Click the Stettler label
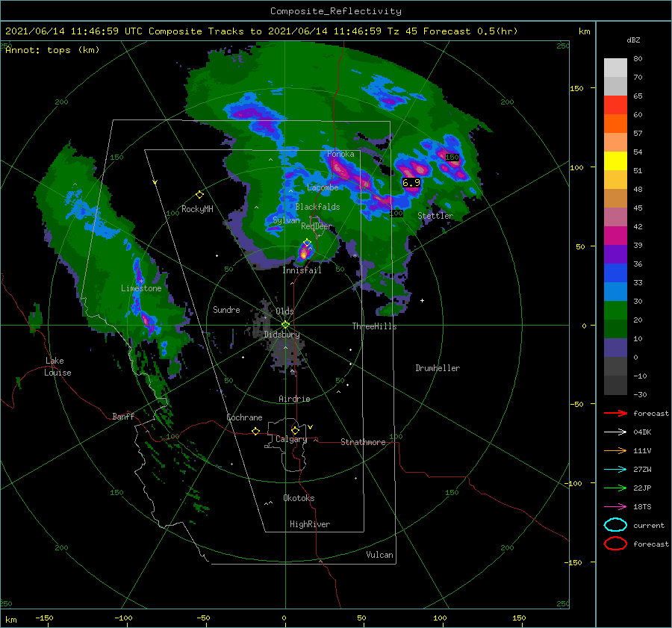Screen dimensions: 672x628 [435, 216]
